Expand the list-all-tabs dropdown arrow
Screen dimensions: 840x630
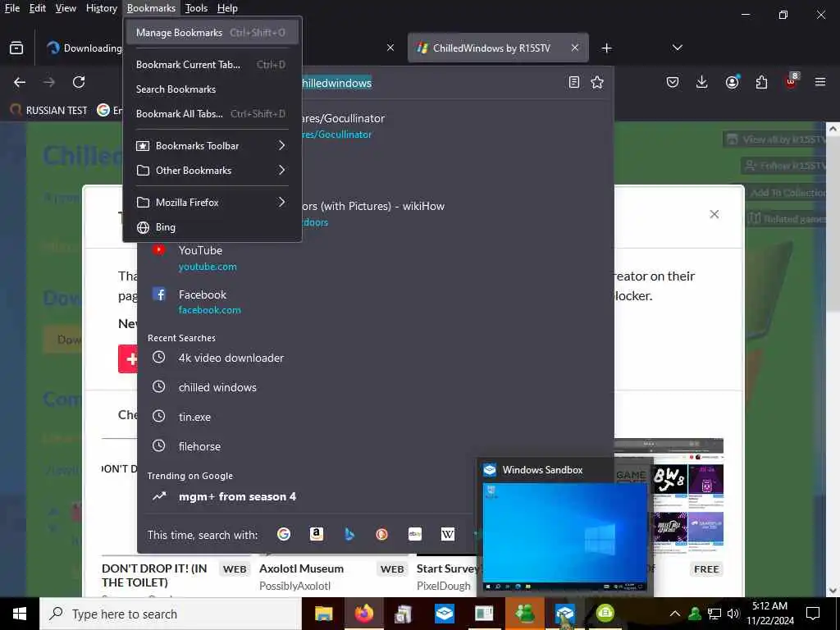[x=677, y=48]
